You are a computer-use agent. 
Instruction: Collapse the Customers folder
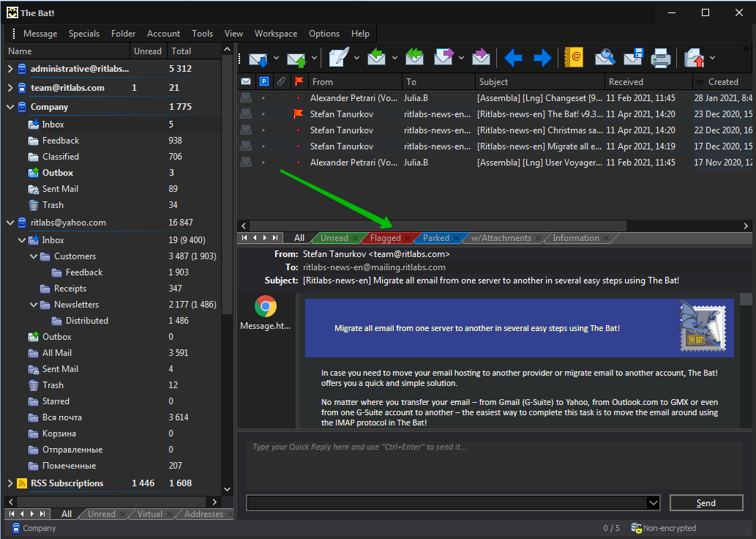pyautogui.click(x=33, y=256)
